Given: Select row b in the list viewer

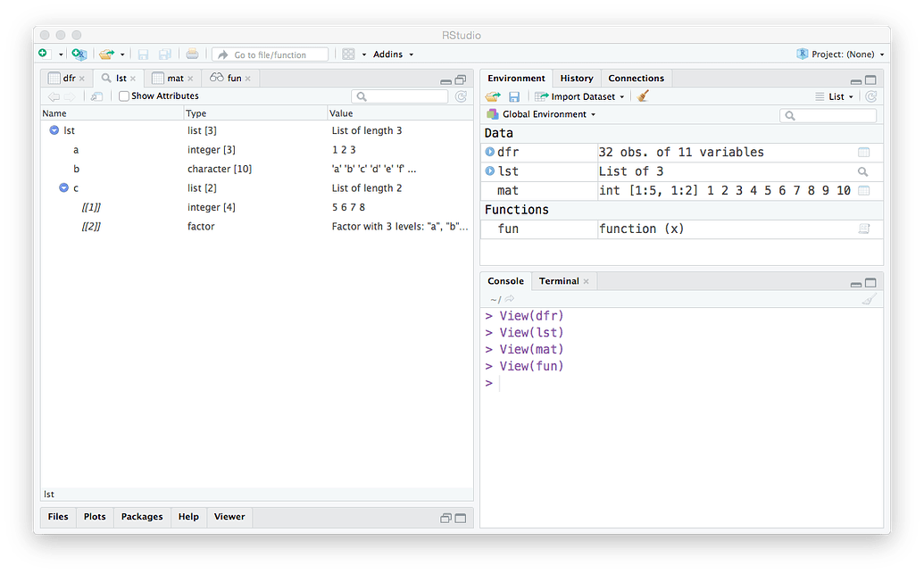Looking at the screenshot, I should (x=257, y=169).
